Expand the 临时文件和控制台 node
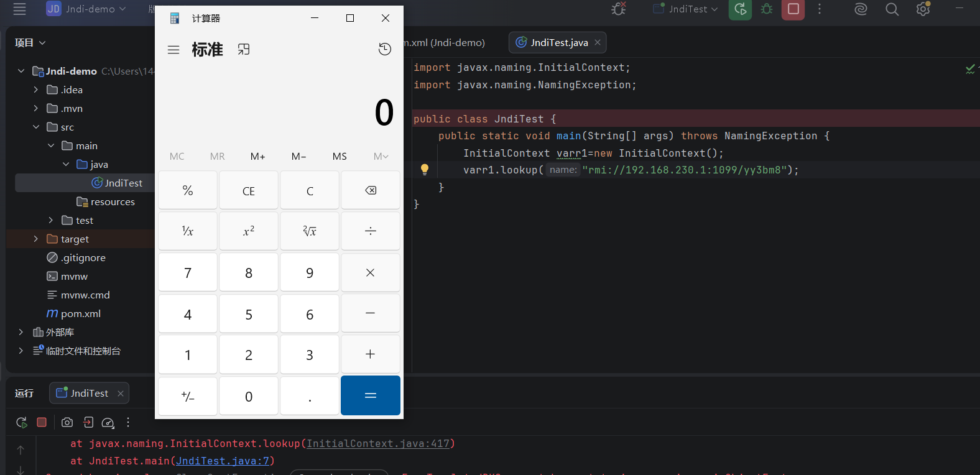 [x=21, y=351]
